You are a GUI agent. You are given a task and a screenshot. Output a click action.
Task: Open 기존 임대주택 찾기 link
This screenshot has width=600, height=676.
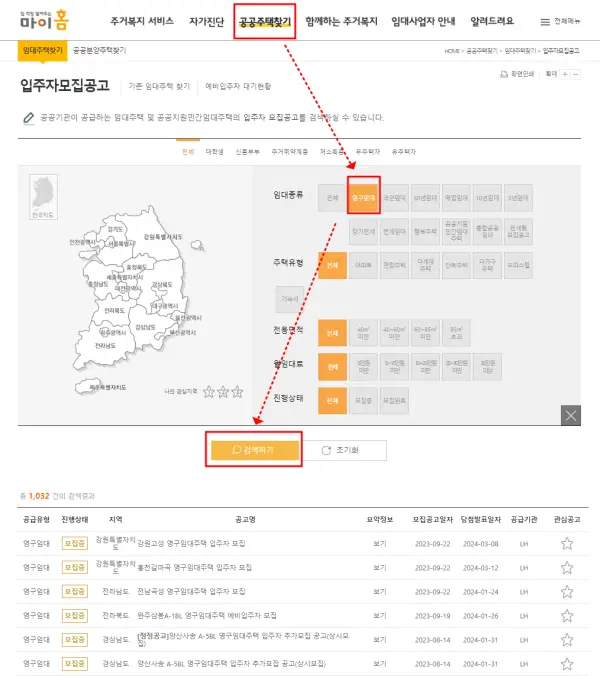pyautogui.click(x=159, y=86)
